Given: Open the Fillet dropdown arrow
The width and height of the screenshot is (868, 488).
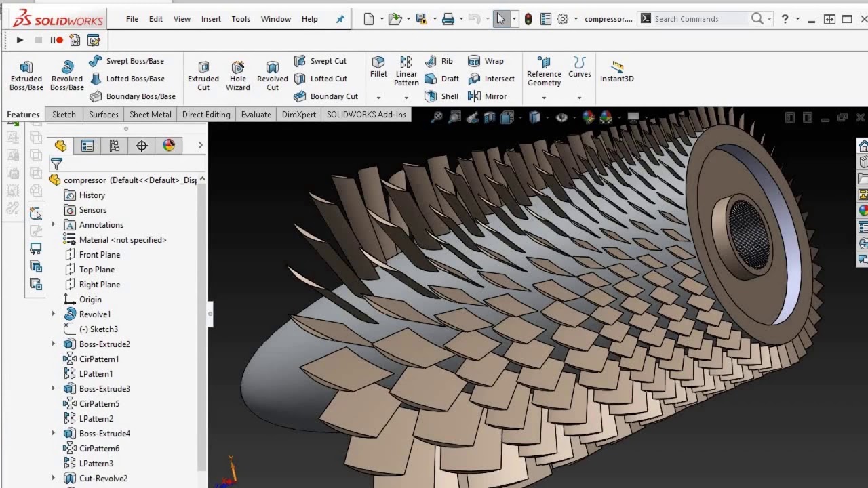Looking at the screenshot, I should pos(378,98).
